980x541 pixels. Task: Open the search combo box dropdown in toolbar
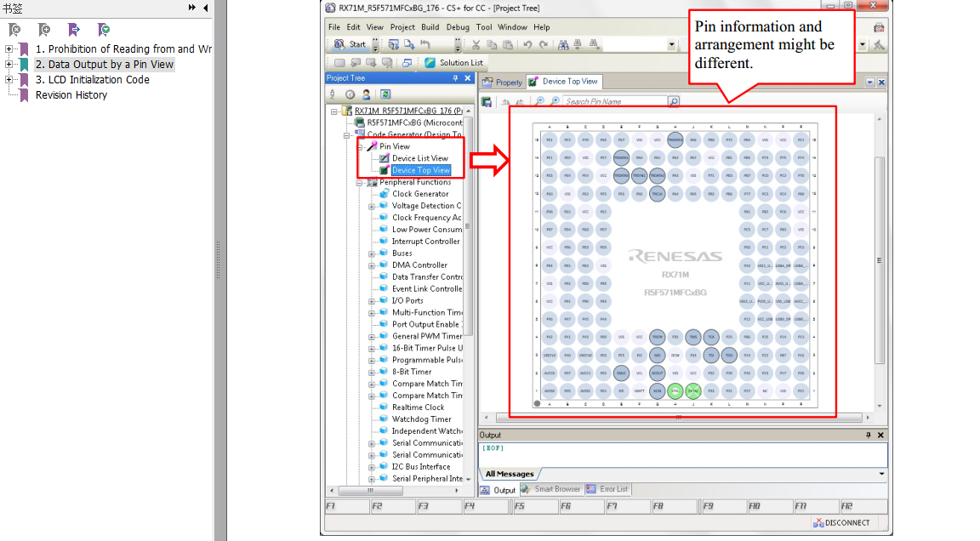[671, 44]
